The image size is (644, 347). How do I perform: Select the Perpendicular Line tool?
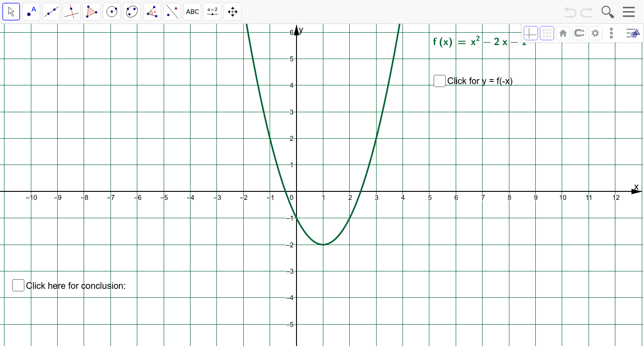point(72,12)
